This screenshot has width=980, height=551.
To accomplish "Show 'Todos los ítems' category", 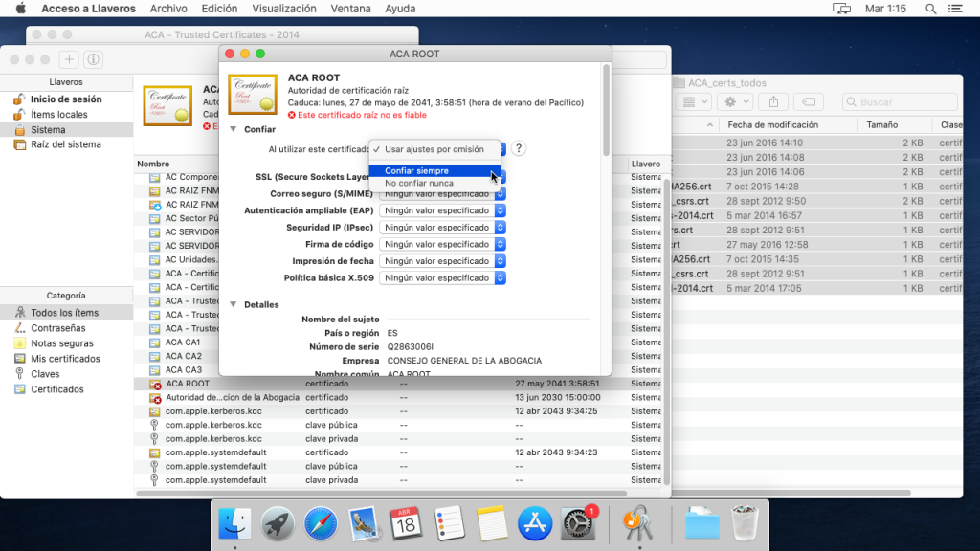I will 66,313.
